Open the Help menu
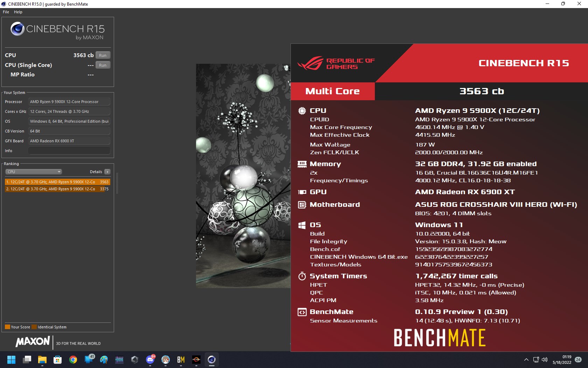 point(18,12)
